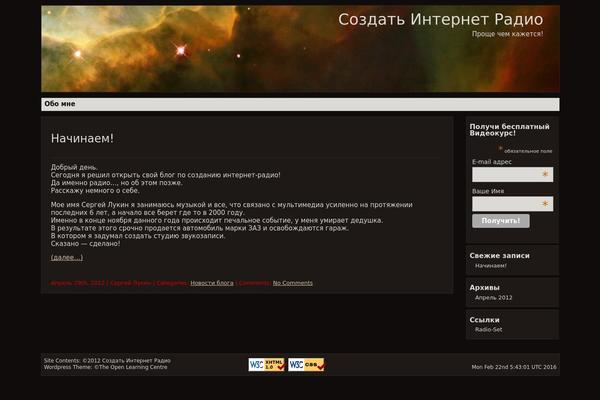Open the site title Создать Интернет Радио
The width and height of the screenshot is (600, 400).
[x=440, y=20]
